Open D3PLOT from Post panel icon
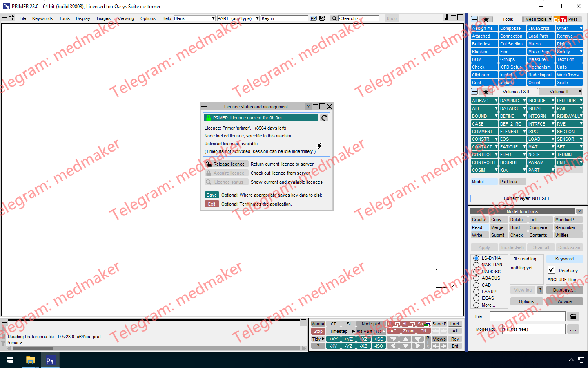The height and width of the screenshot is (368, 588). [x=557, y=19]
